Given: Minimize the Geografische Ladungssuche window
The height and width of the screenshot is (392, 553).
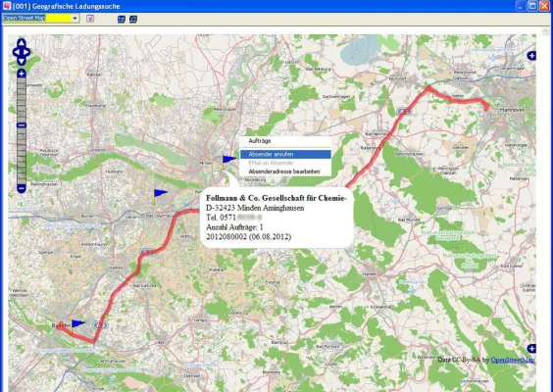Looking at the screenshot, I should coord(521,6).
